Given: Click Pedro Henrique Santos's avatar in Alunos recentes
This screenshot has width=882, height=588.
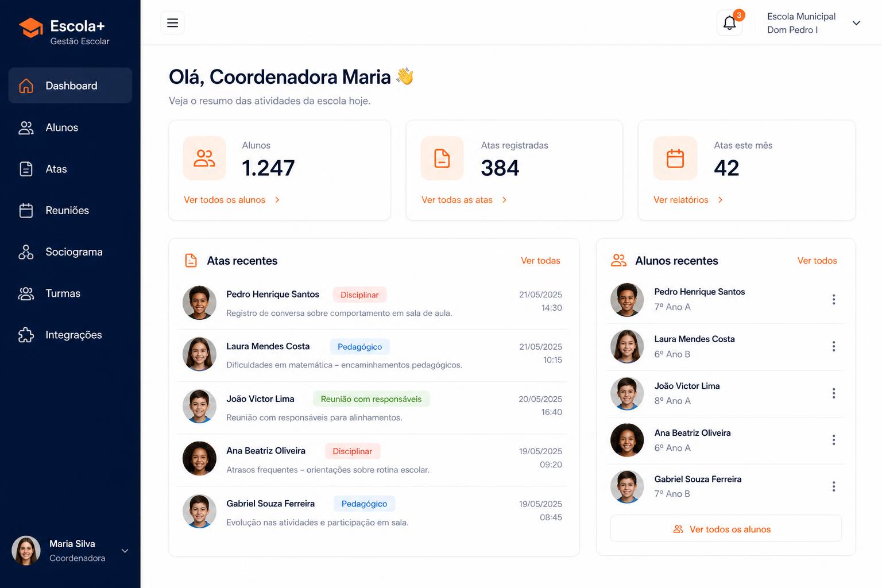Looking at the screenshot, I should 627,300.
